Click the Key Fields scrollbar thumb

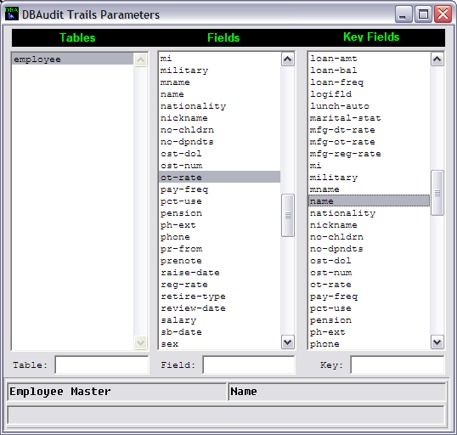pyautogui.click(x=437, y=193)
